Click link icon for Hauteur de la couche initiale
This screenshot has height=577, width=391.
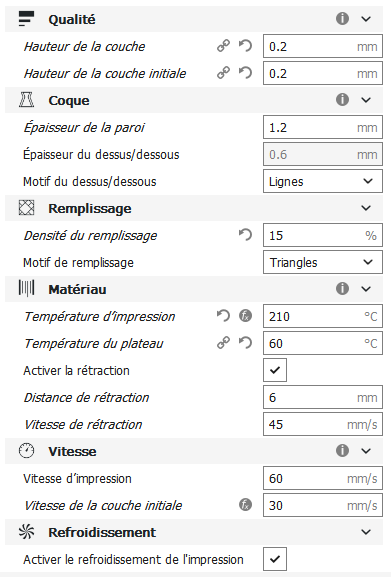(223, 73)
